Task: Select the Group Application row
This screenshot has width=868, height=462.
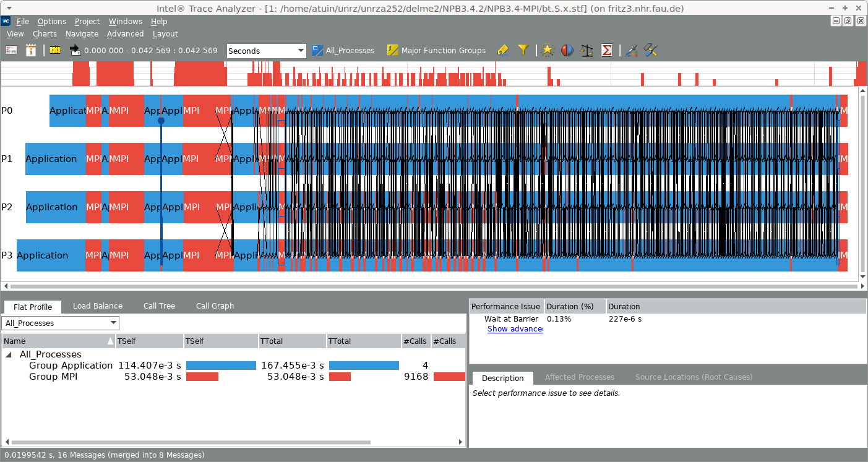Action: (234, 366)
